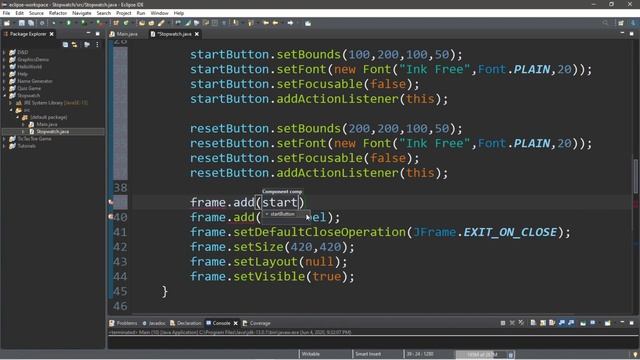Screen dimensions: 640x360
Task: Click the Save toolbar icon
Action: tap(22, 23)
